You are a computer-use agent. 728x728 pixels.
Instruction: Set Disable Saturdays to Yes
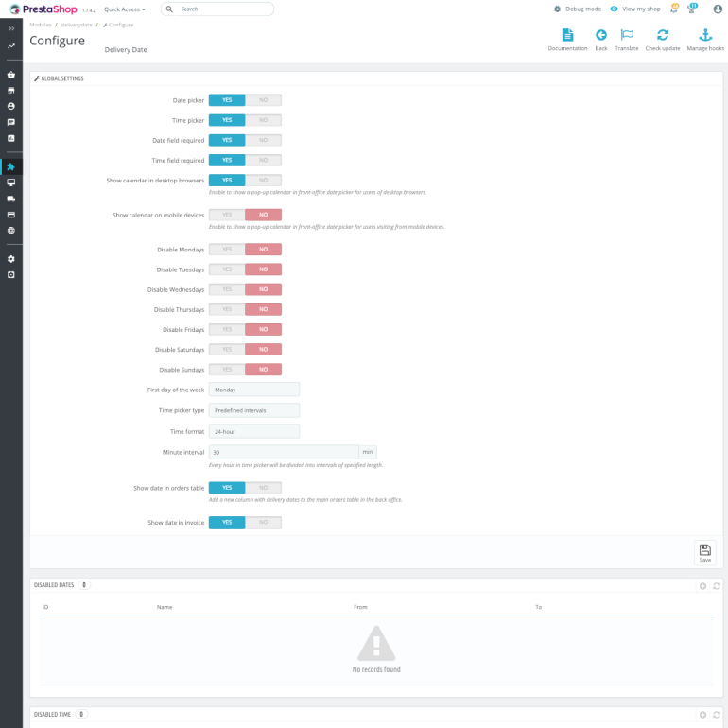[x=227, y=349]
